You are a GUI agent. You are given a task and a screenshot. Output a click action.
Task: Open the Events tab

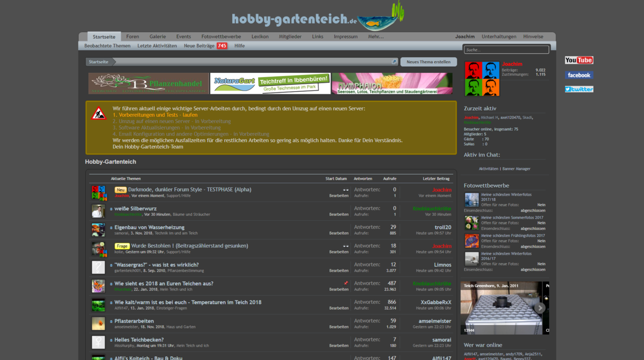(183, 36)
